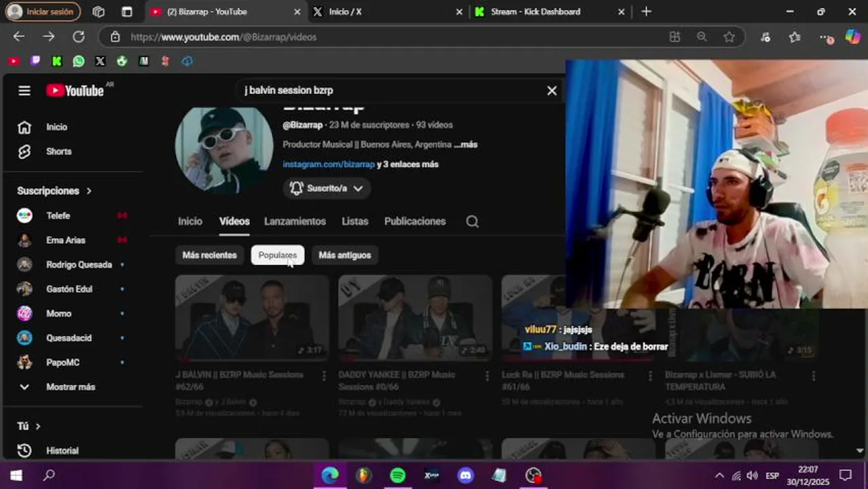
Task: Show hidden system tray icons
Action: pyautogui.click(x=719, y=475)
